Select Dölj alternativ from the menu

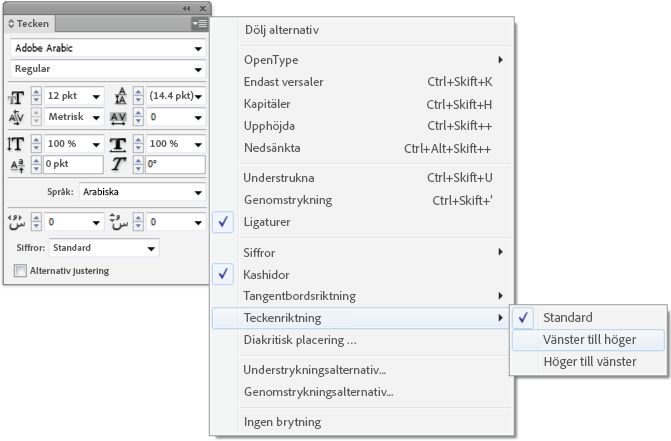[362, 30]
